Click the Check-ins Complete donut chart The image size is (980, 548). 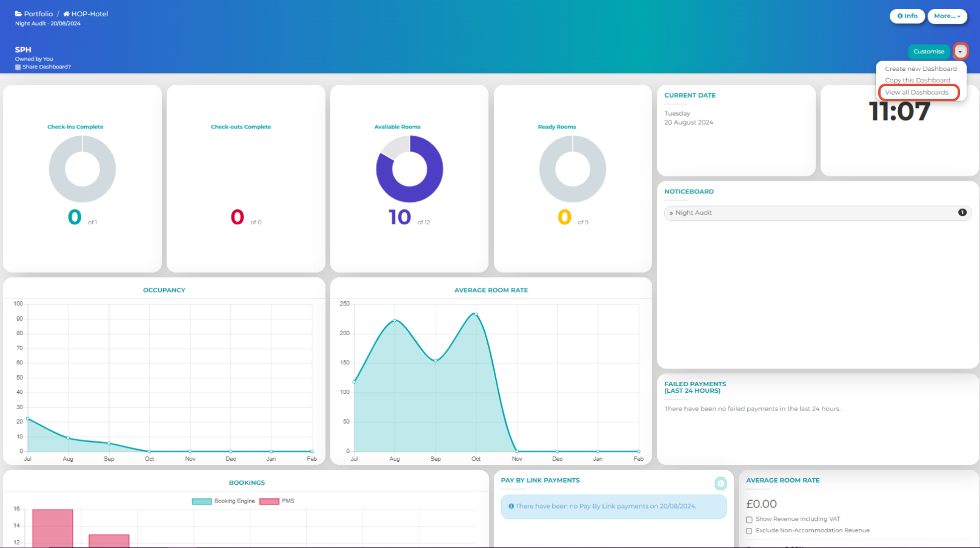(82, 169)
